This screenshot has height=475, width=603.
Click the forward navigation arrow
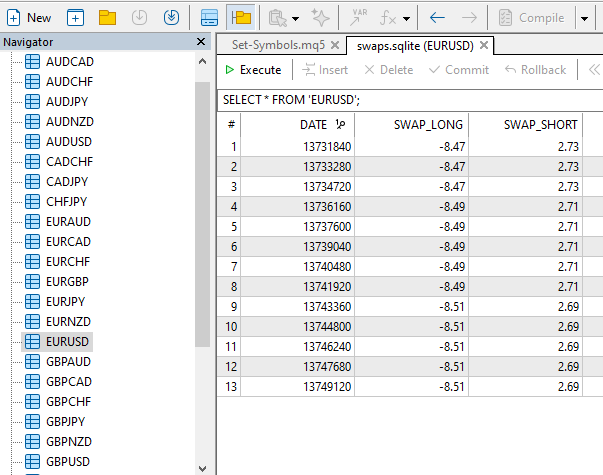point(470,17)
